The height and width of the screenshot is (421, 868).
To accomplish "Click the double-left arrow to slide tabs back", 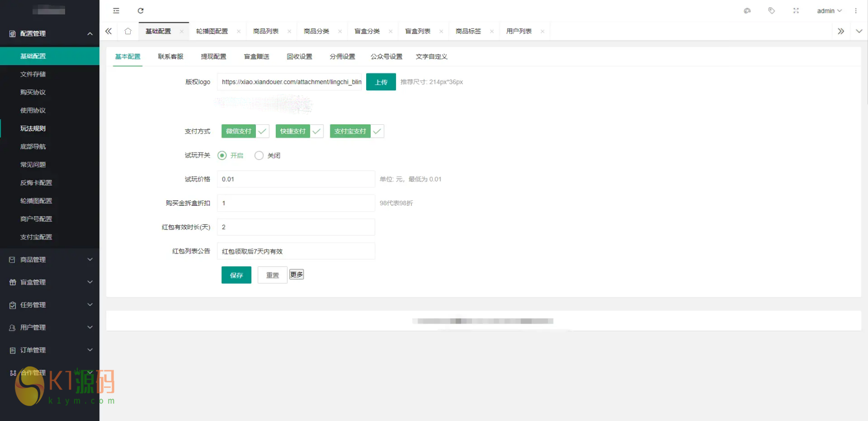I will (108, 31).
